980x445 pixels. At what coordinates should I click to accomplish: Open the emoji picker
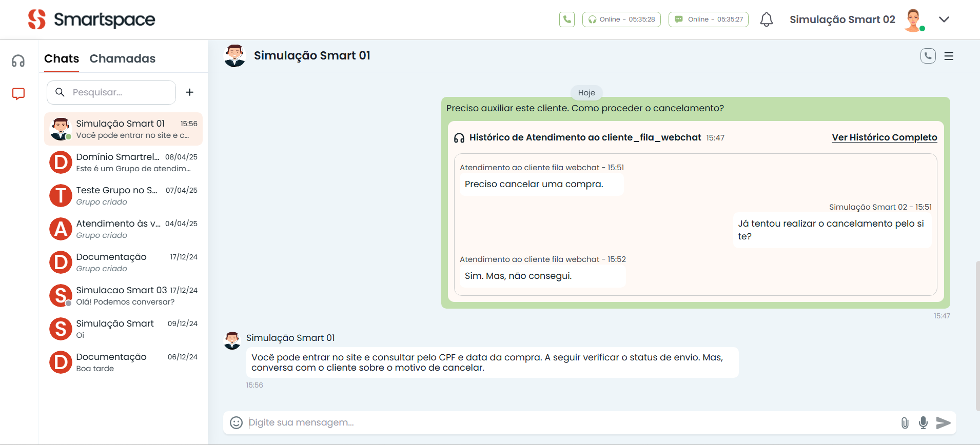(x=236, y=422)
